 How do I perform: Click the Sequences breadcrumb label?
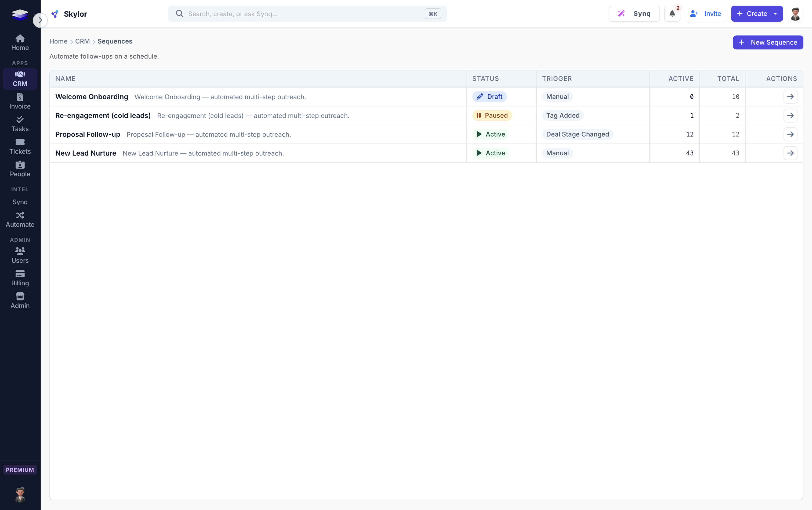tap(115, 41)
